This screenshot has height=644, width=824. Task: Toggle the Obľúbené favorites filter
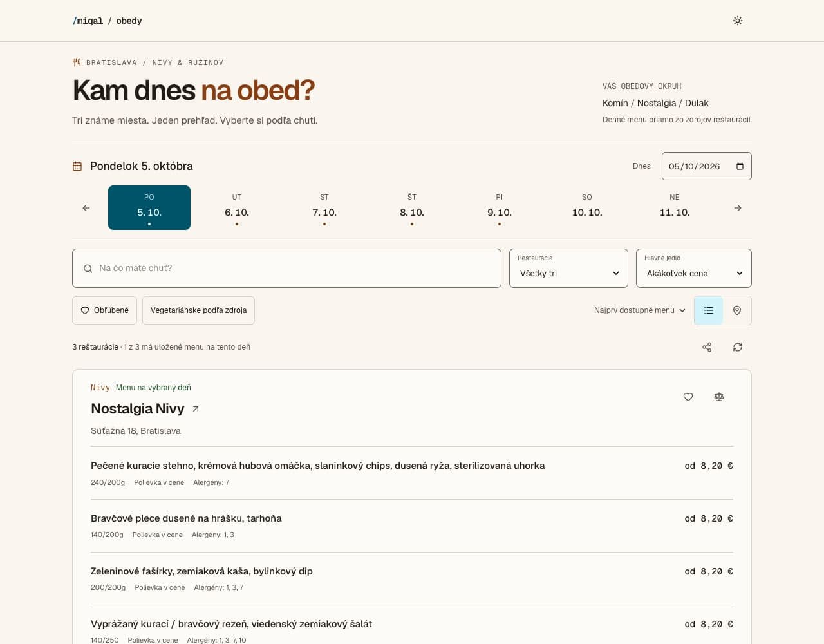coord(104,310)
